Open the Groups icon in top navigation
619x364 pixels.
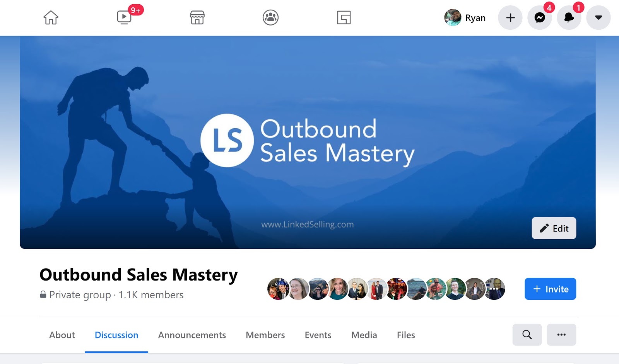pyautogui.click(x=270, y=18)
